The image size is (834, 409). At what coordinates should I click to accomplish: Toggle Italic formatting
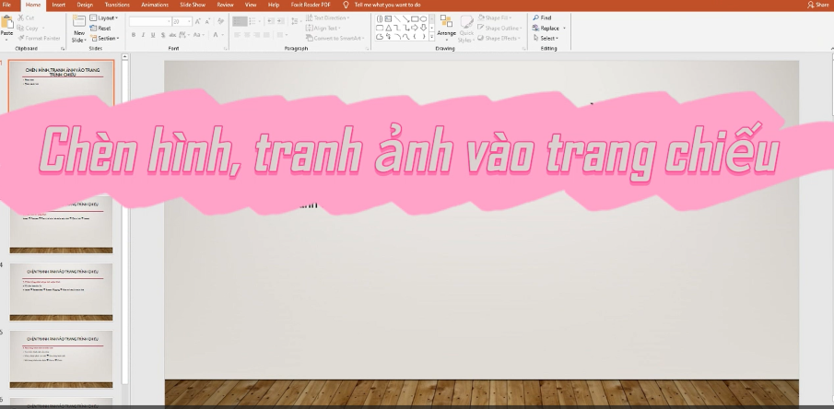143,35
